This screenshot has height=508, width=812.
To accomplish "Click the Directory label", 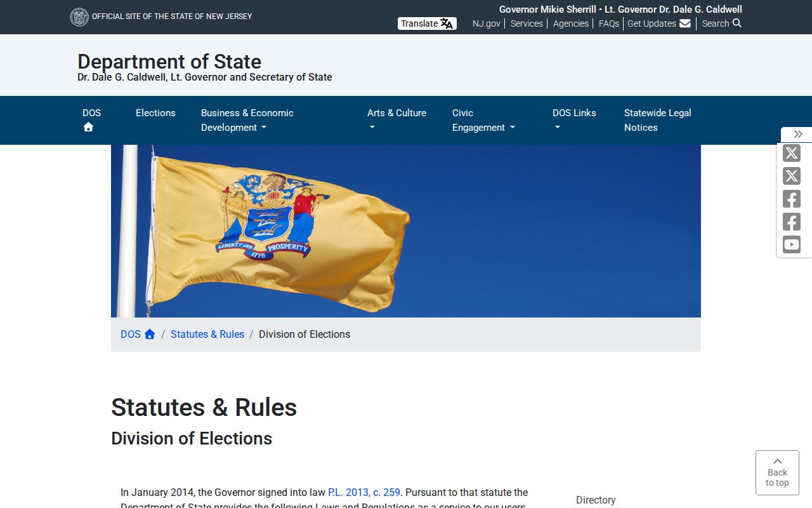I will [x=596, y=500].
